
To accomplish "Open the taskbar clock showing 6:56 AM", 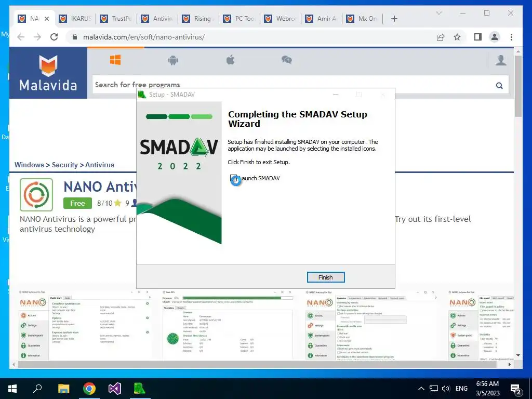I will 487,389.
